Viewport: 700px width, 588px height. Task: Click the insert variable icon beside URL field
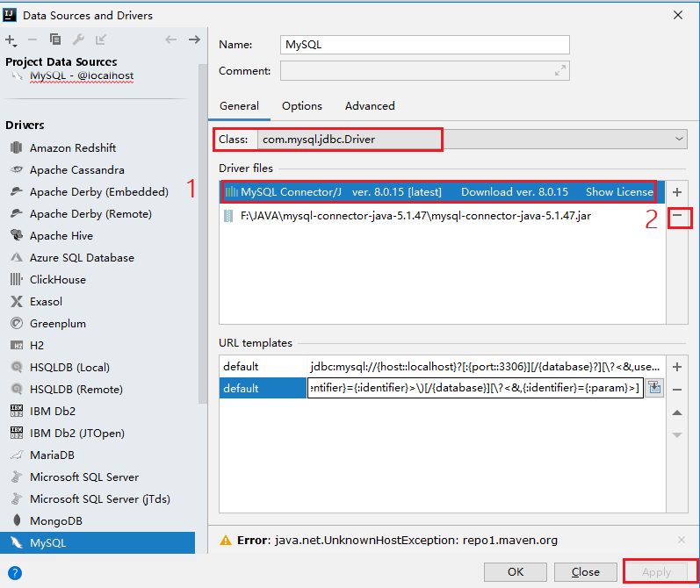[654, 388]
